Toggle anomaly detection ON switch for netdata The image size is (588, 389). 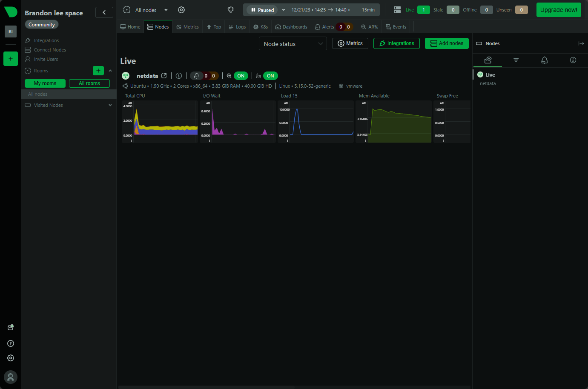241,76
